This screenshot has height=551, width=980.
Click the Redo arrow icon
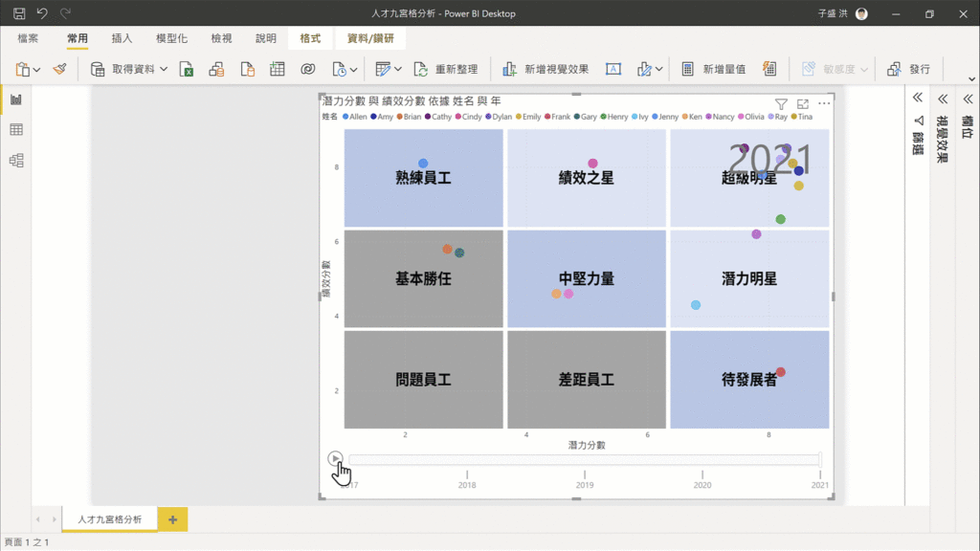click(x=65, y=13)
